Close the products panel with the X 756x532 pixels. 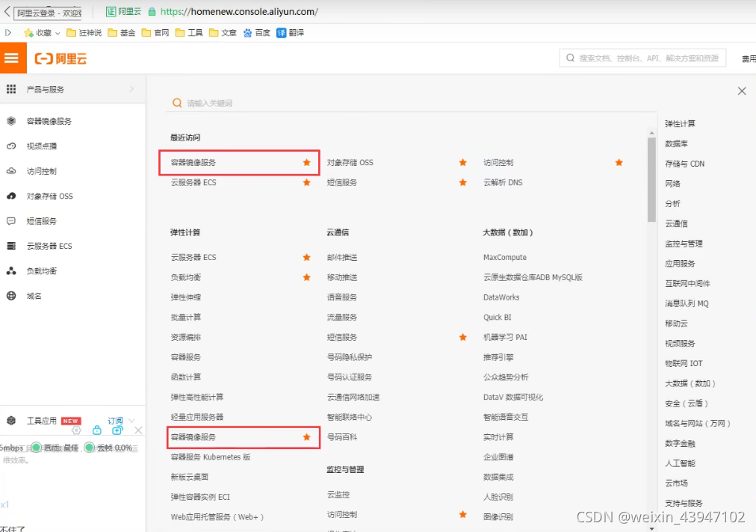742,90
